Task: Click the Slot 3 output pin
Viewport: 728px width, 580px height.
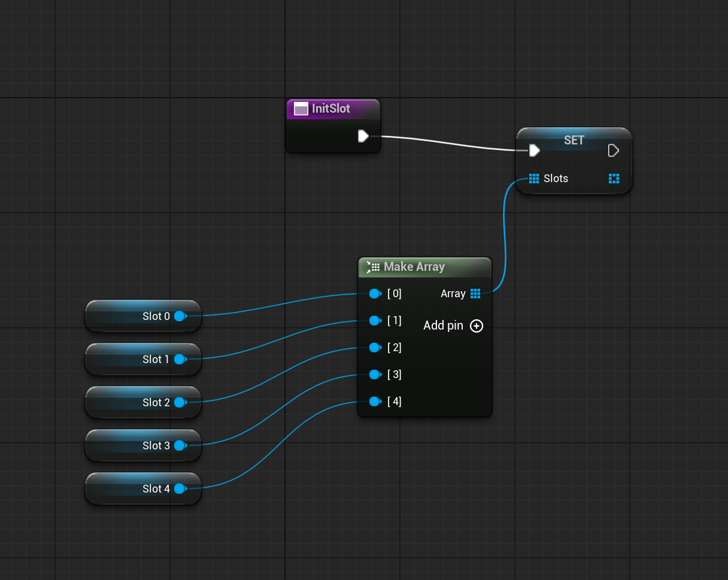Action: click(180, 446)
